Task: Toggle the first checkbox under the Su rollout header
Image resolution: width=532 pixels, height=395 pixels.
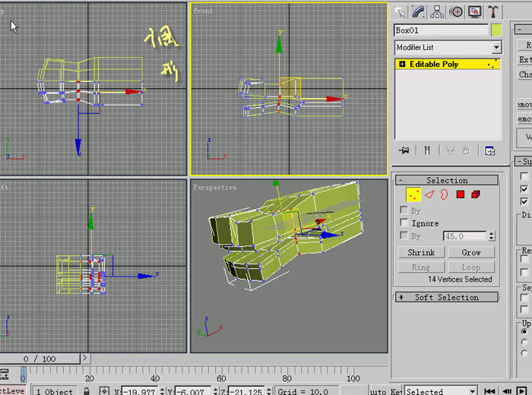Action: (524, 176)
